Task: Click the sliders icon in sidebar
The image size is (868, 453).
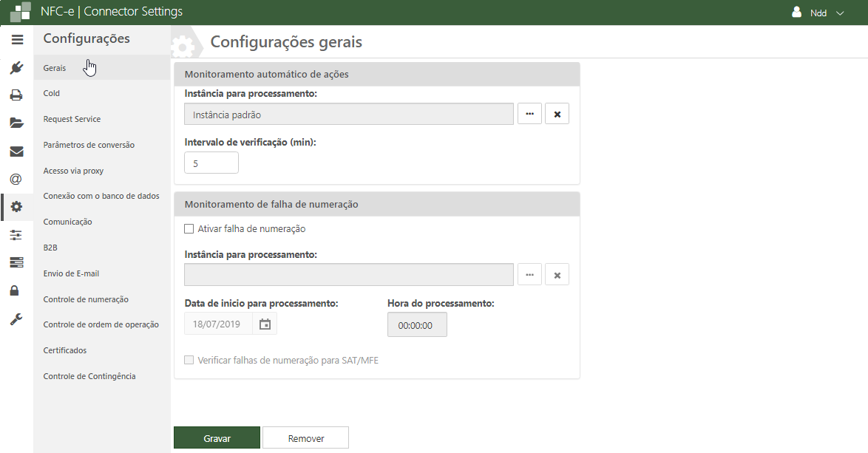Action: click(16, 235)
